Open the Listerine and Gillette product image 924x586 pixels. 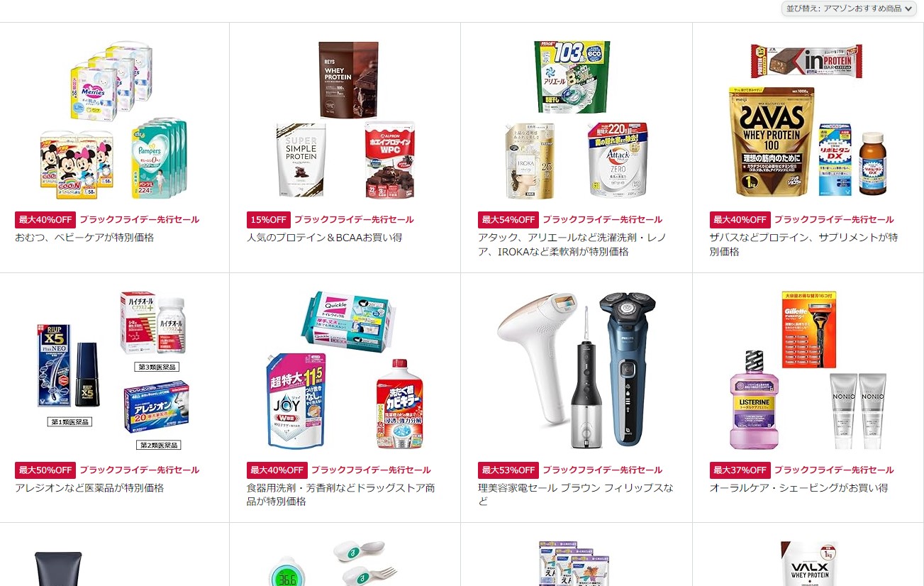pos(808,370)
